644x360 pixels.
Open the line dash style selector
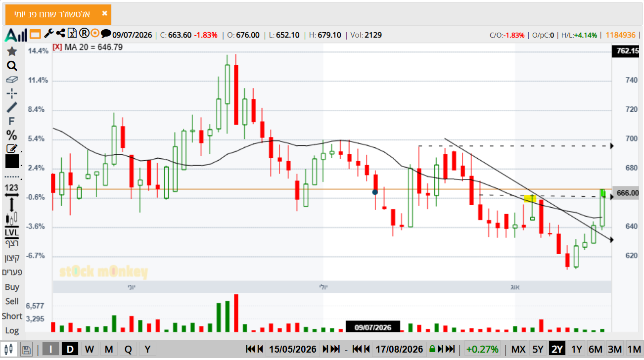[x=12, y=177]
